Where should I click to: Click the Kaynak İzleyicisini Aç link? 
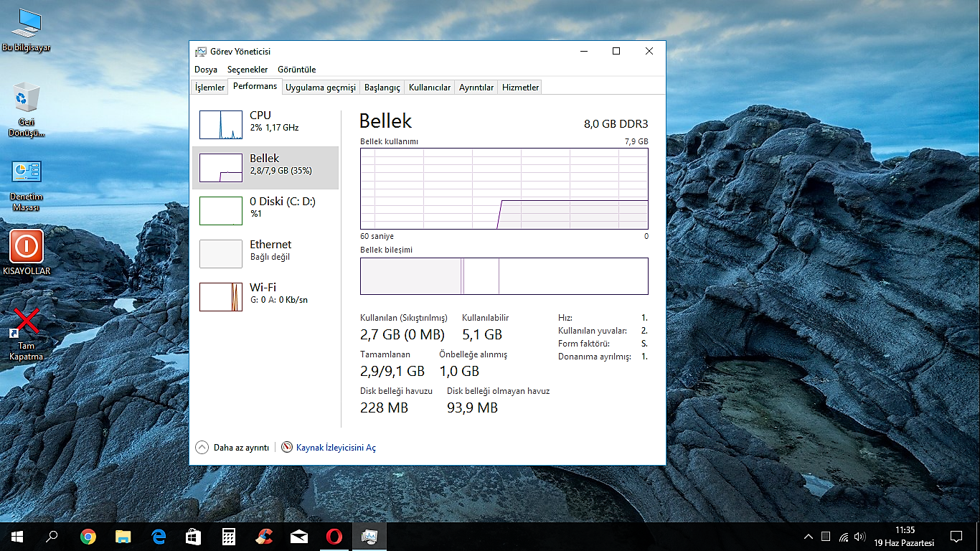pyautogui.click(x=336, y=448)
